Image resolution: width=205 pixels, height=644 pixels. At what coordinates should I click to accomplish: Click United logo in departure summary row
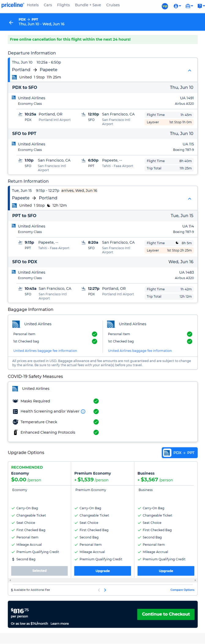click(x=14, y=77)
